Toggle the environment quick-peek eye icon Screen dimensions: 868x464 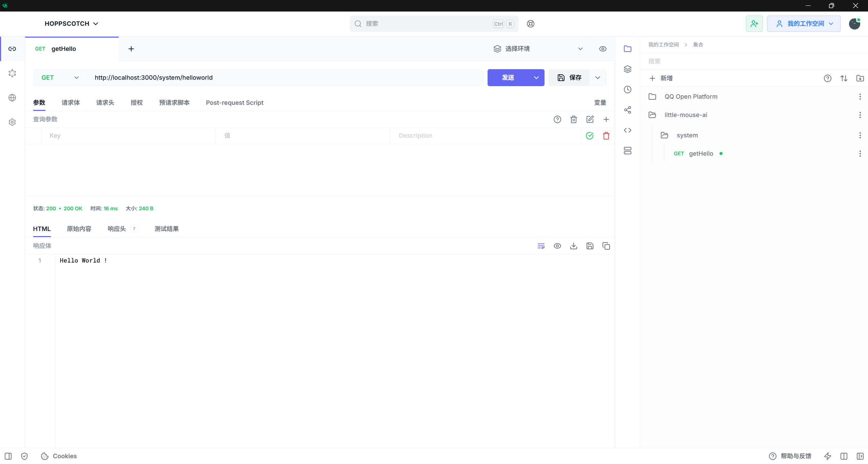click(603, 49)
